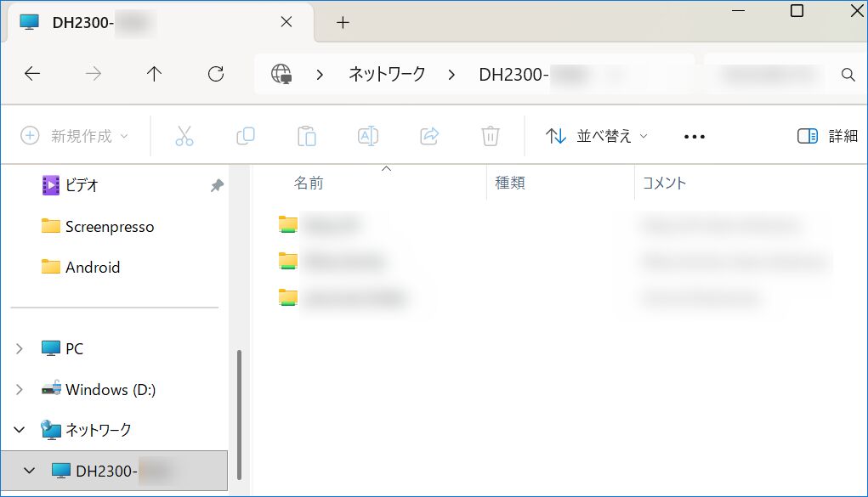Click the Share icon in toolbar
Image resolution: width=868 pixels, height=497 pixels.
pyautogui.click(x=429, y=136)
